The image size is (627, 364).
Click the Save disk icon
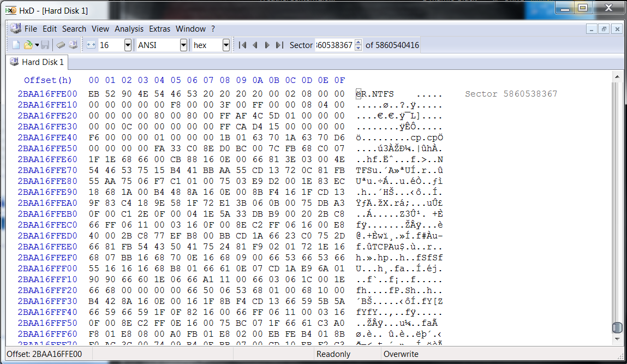tap(45, 45)
